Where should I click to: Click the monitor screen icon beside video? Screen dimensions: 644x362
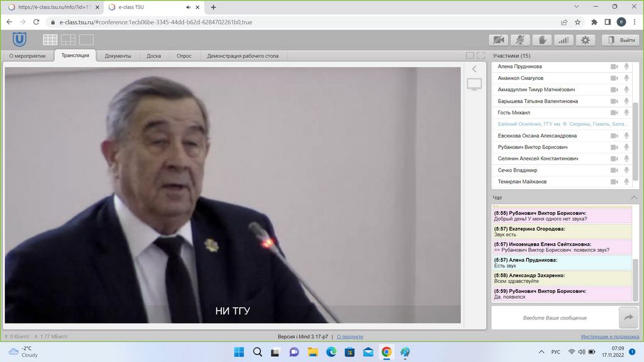474,84
